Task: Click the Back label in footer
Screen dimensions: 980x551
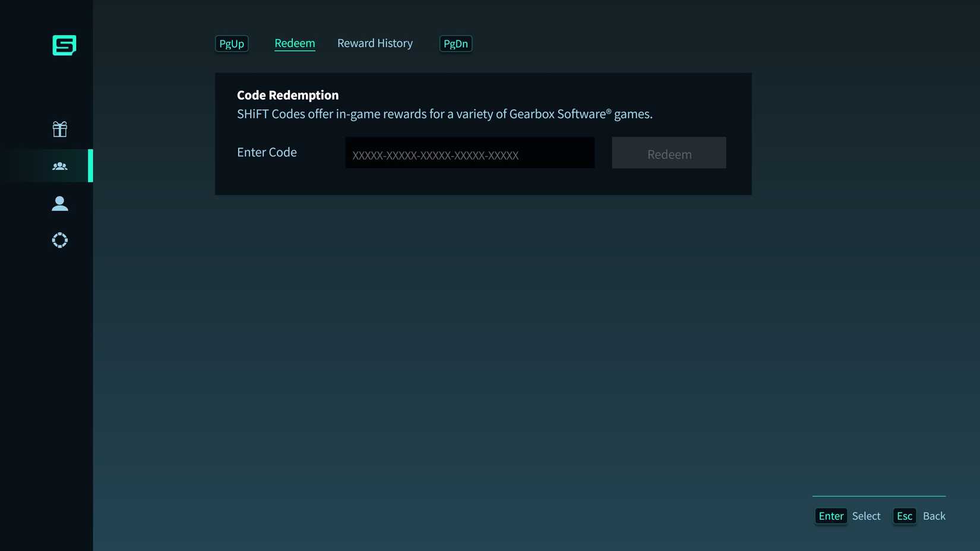Action: coord(934,516)
